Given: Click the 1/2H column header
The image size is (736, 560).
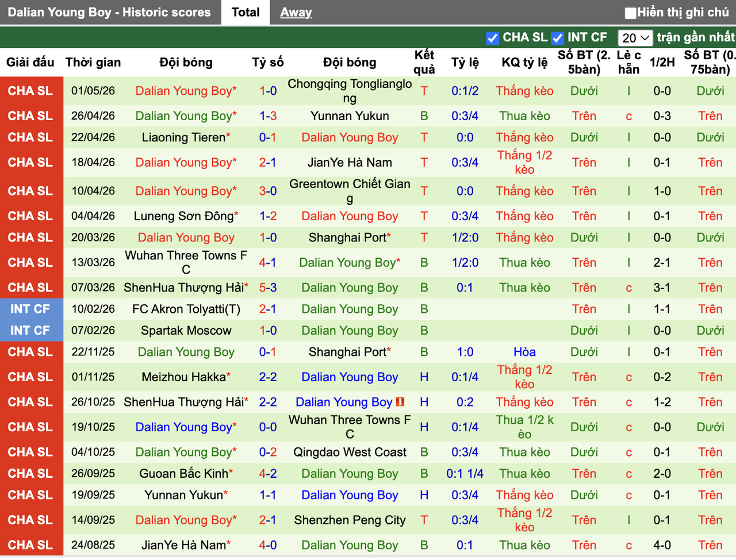Looking at the screenshot, I should (x=662, y=62).
